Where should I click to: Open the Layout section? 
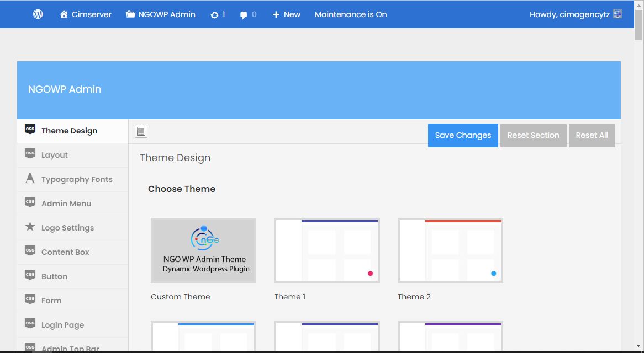click(x=73, y=156)
